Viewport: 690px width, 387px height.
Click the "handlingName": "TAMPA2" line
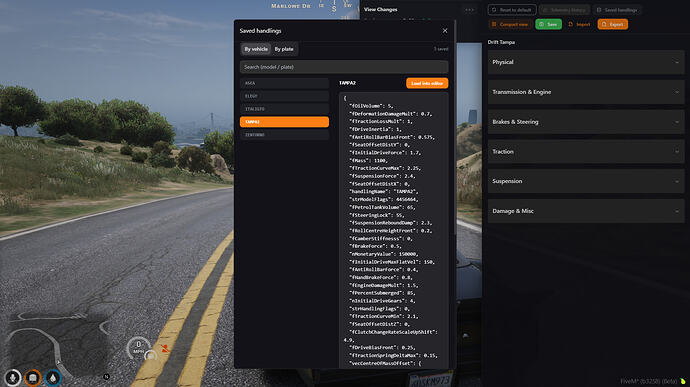384,192
